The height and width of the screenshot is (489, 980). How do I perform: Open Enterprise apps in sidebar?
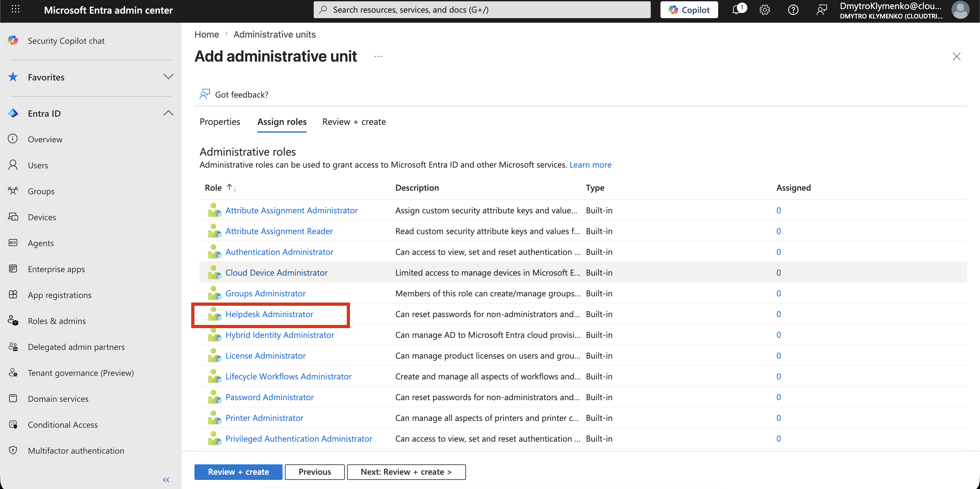[56, 269]
